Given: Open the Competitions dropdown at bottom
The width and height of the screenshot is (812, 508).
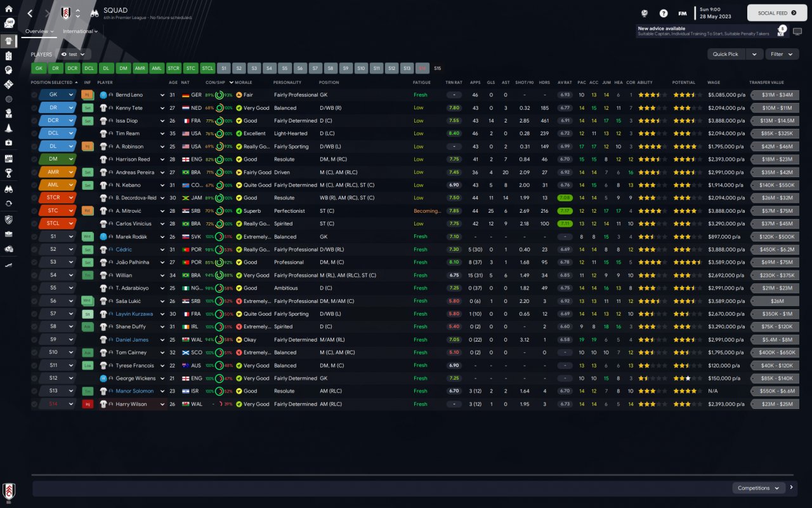Looking at the screenshot, I should (x=758, y=488).
